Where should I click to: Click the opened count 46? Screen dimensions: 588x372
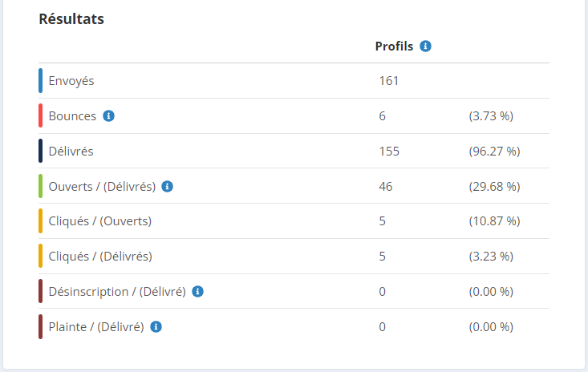[x=386, y=187]
